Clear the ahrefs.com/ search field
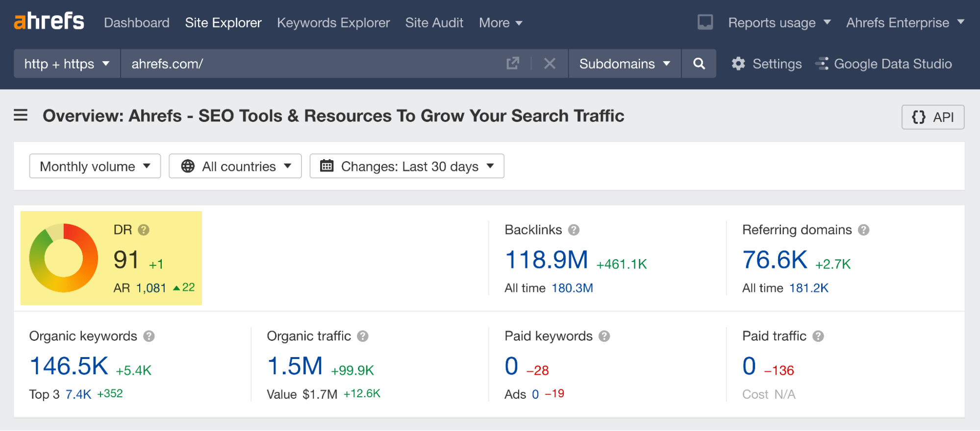980x431 pixels. point(550,64)
